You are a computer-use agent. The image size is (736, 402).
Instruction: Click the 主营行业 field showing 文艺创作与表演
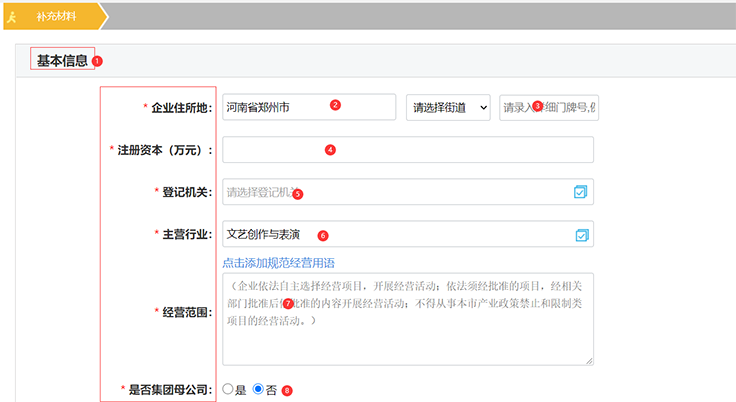point(395,234)
